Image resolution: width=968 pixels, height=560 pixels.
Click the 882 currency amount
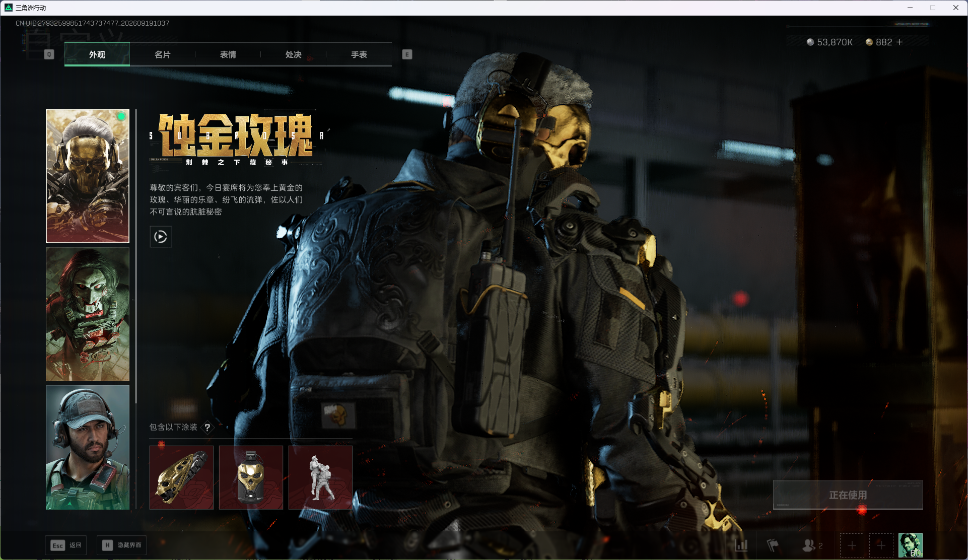click(884, 42)
